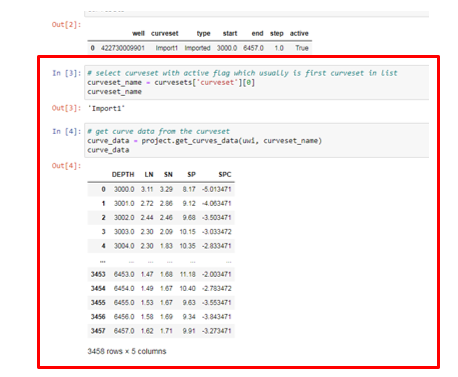Click the LN column header
Image resolution: width=458 pixels, height=377 pixels.
[149, 174]
